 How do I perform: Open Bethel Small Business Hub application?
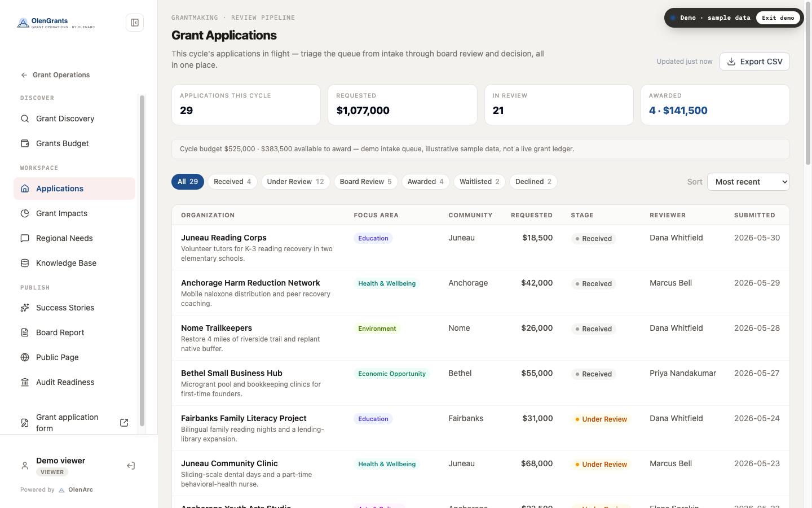480,383
